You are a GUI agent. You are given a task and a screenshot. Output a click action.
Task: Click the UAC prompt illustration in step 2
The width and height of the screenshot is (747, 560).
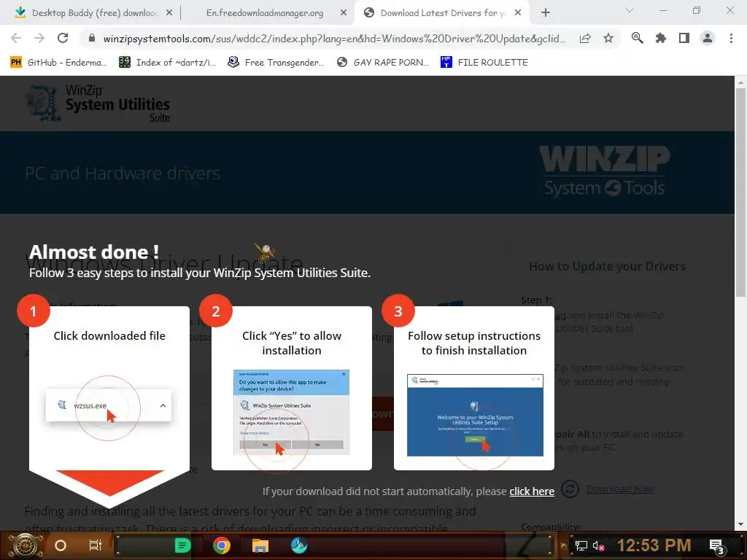(x=291, y=413)
